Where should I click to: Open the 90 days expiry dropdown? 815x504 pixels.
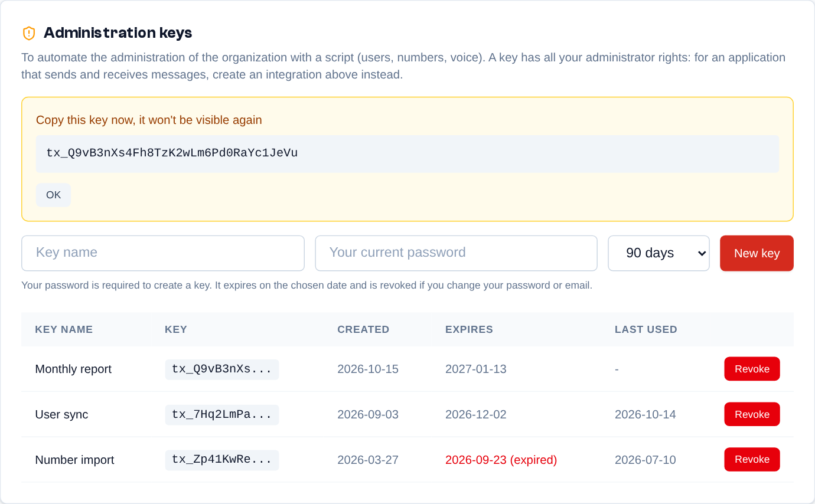pyautogui.click(x=658, y=253)
